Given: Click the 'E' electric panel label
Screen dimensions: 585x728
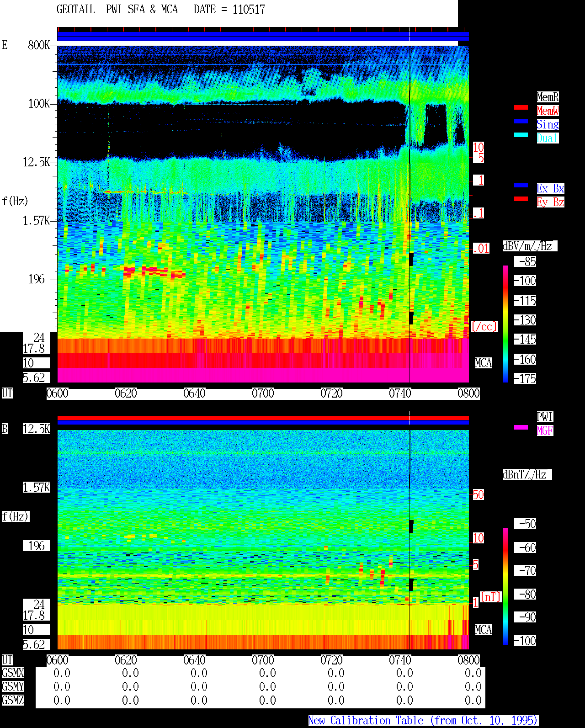Looking at the screenshot, I should [x=5, y=45].
